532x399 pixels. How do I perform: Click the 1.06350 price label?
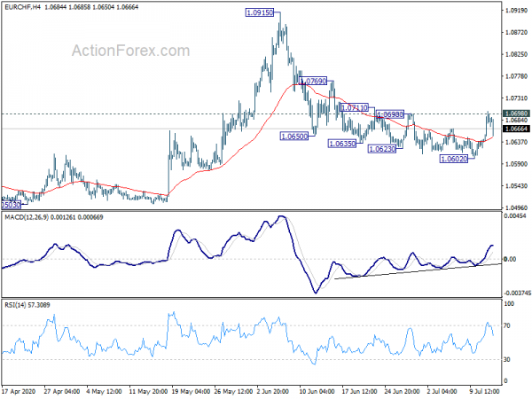click(x=342, y=144)
